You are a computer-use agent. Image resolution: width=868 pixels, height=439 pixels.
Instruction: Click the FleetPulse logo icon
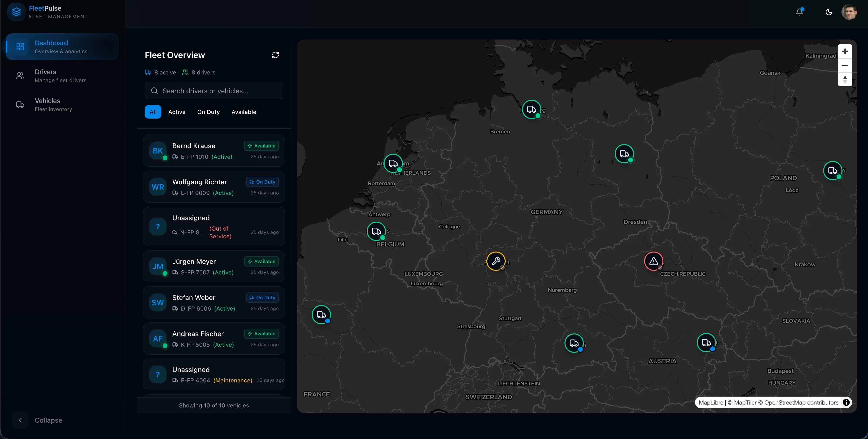pyautogui.click(x=16, y=12)
